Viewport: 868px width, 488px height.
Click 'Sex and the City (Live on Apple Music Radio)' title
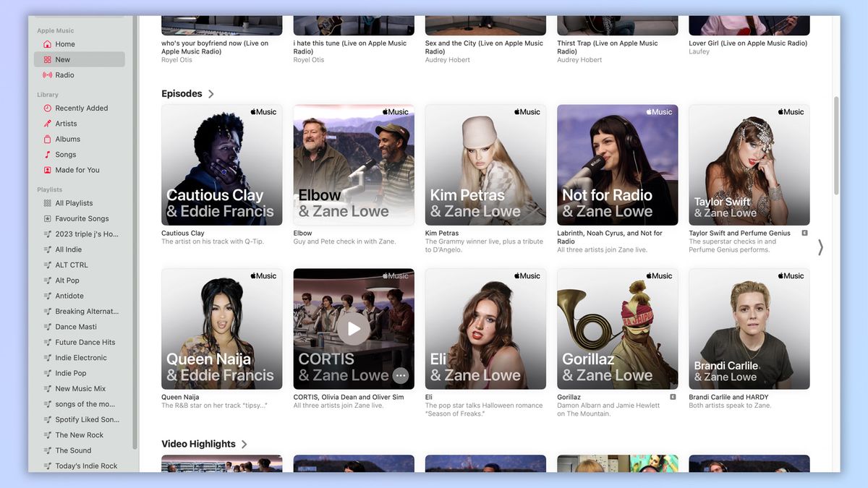tap(484, 47)
